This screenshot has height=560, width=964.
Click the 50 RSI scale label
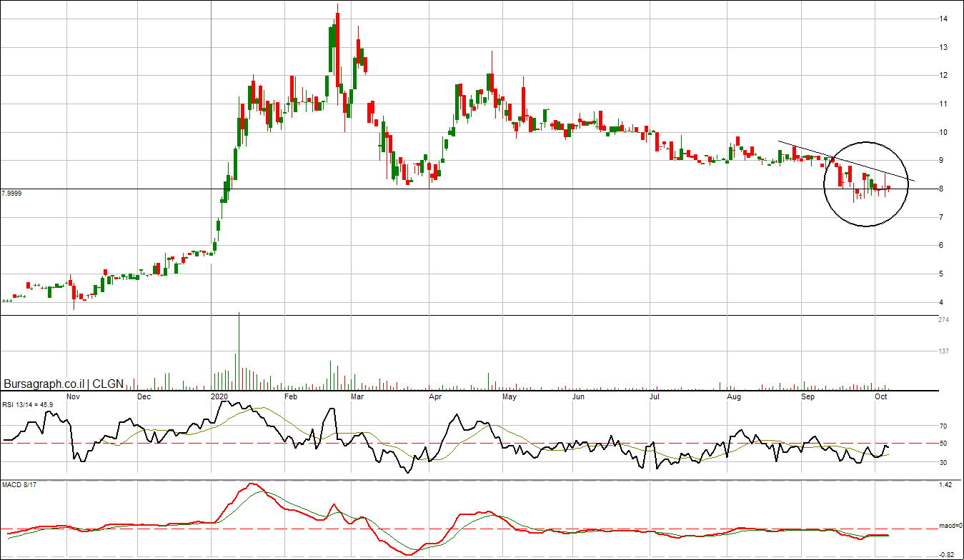943,444
